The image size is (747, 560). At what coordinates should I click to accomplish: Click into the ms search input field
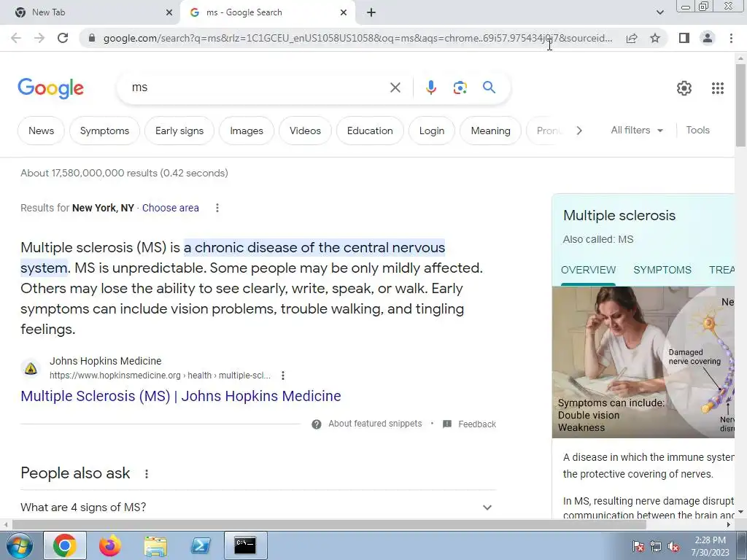[x=258, y=87]
